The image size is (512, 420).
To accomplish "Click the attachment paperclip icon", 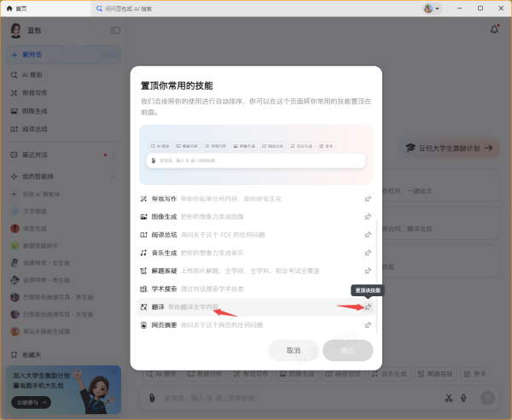I will tap(152, 398).
